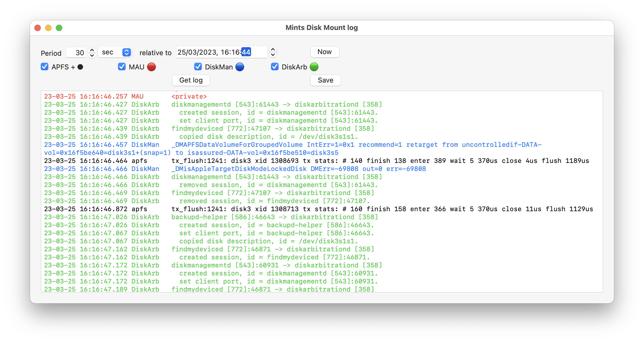This screenshot has width=644, height=343.
Task: Click the black APFS color dot
Action: coord(80,67)
